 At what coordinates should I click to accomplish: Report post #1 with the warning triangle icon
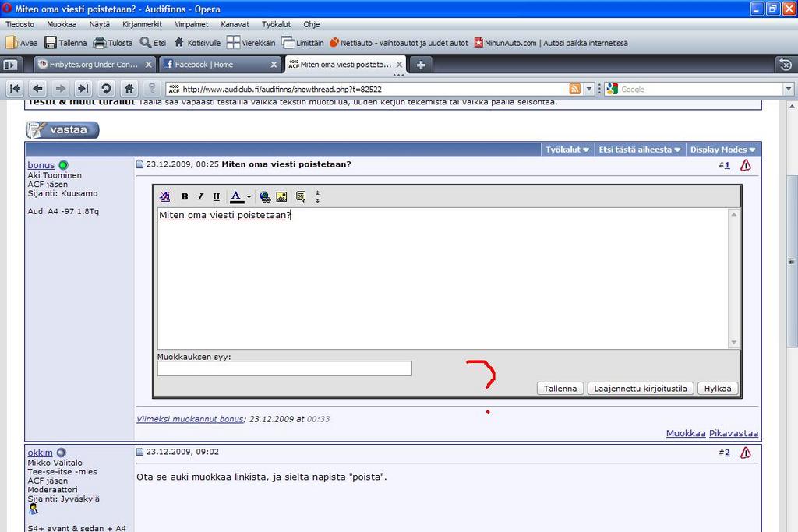746,165
